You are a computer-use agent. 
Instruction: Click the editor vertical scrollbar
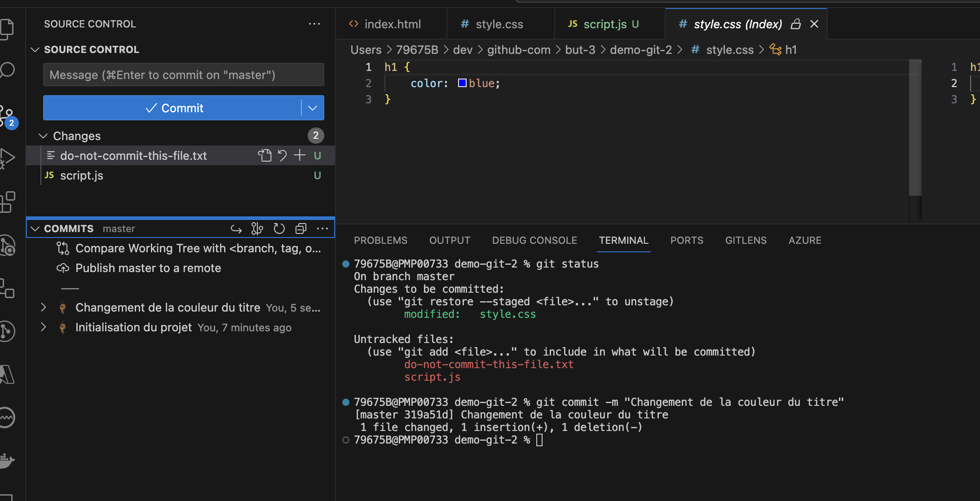(x=915, y=128)
